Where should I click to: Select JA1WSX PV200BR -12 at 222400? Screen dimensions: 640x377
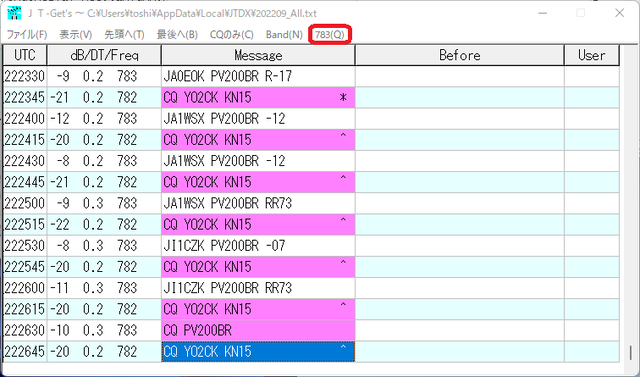258,119
